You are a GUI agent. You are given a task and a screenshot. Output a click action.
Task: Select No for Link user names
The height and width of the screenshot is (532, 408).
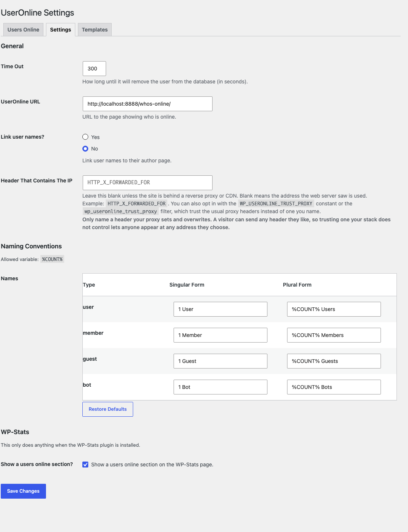pos(85,149)
